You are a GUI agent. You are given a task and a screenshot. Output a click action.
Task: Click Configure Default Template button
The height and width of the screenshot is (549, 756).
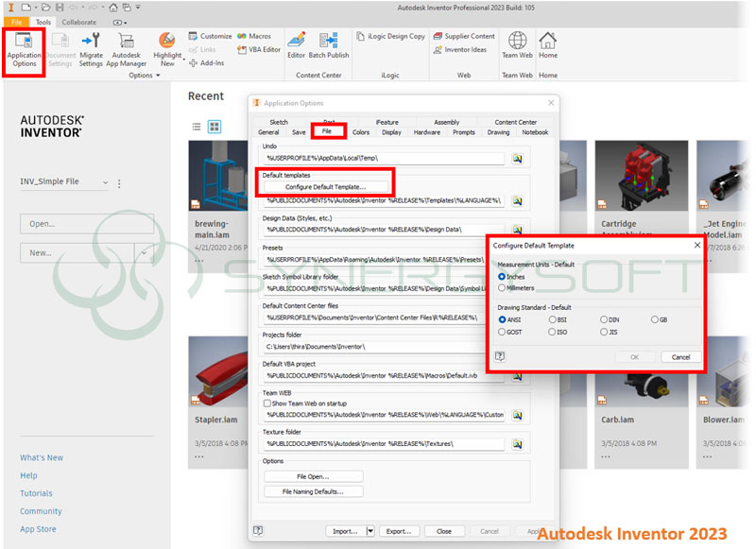[x=325, y=186]
